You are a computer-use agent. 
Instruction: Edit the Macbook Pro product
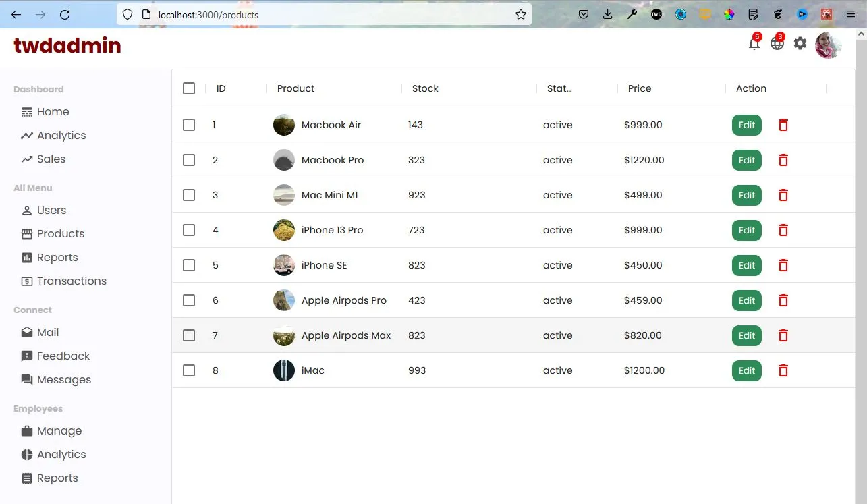click(x=747, y=160)
